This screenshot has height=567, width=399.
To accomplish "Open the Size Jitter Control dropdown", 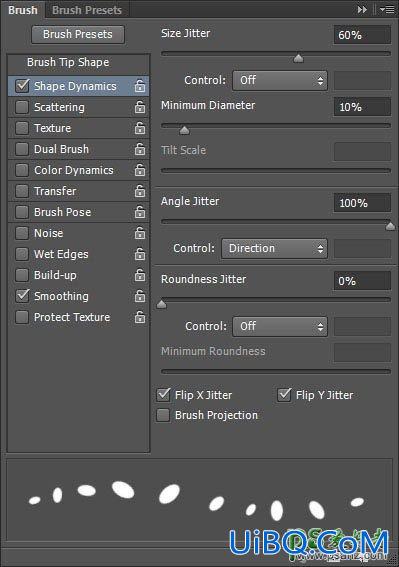I will (x=280, y=80).
